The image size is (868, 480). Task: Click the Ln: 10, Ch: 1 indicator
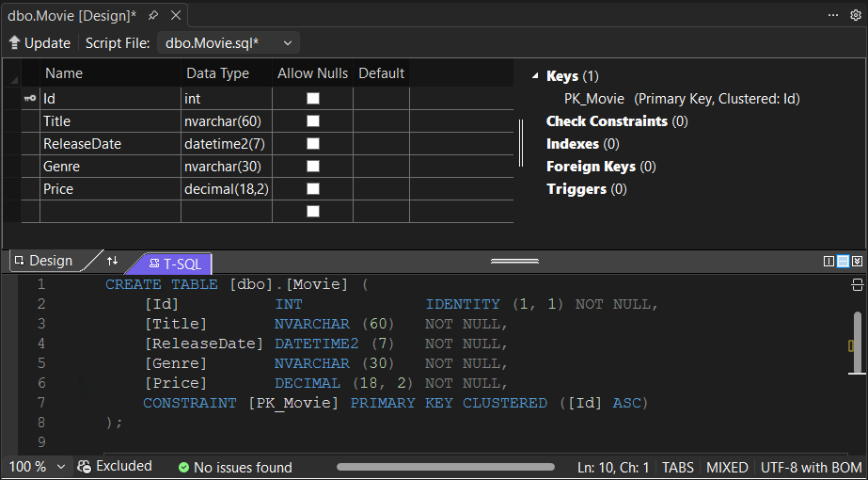tap(613, 467)
